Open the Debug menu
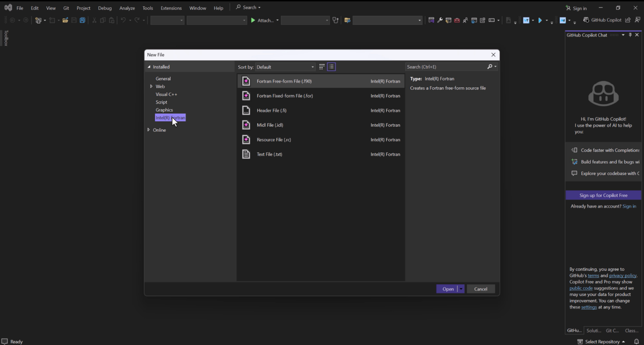The width and height of the screenshot is (644, 345). coord(104,8)
